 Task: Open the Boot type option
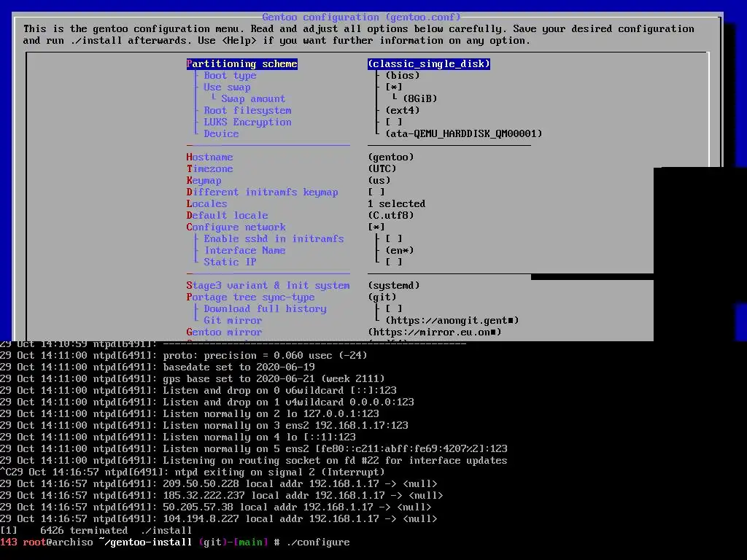tap(230, 75)
